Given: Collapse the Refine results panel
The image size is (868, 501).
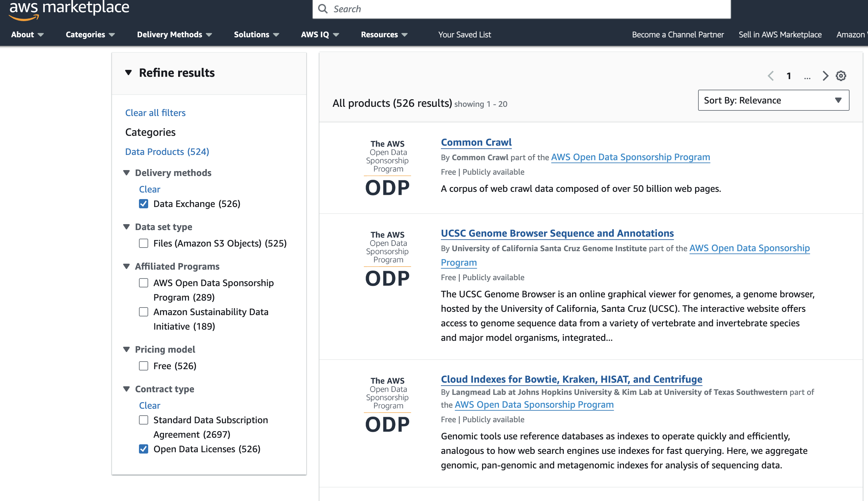Looking at the screenshot, I should pyautogui.click(x=128, y=73).
